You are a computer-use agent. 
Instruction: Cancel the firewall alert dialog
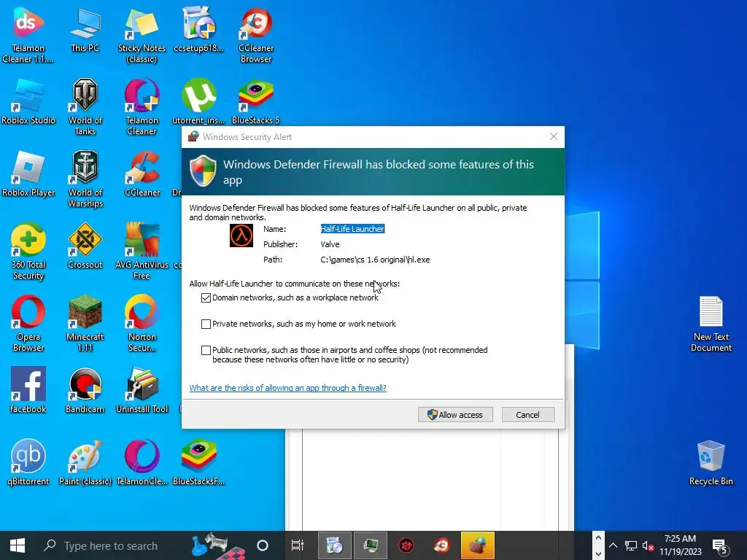[x=528, y=415]
